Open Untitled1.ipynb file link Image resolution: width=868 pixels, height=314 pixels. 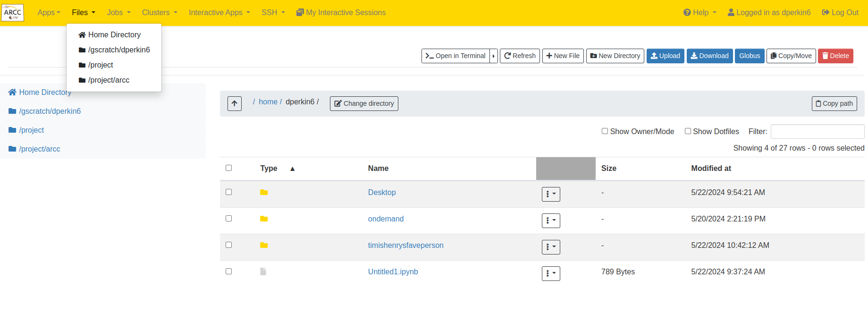(393, 272)
